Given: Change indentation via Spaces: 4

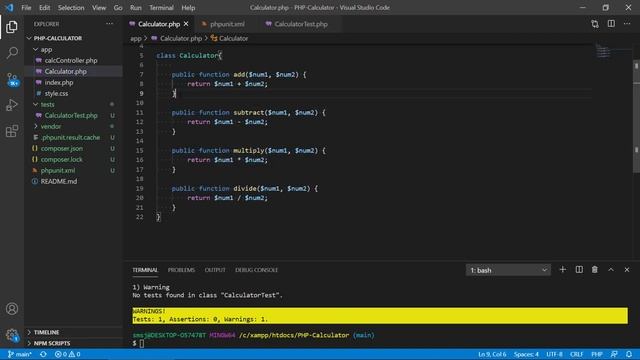Looking at the screenshot, I should (x=526, y=354).
